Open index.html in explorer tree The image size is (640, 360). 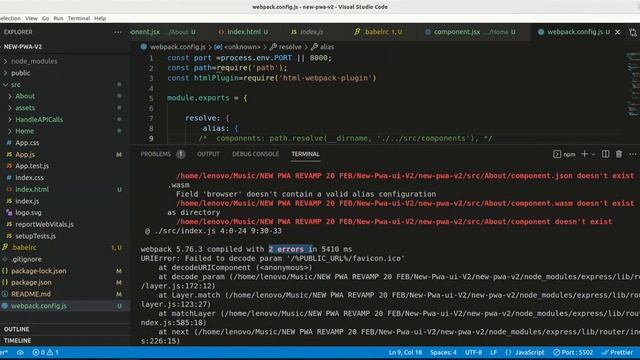pyautogui.click(x=32, y=189)
